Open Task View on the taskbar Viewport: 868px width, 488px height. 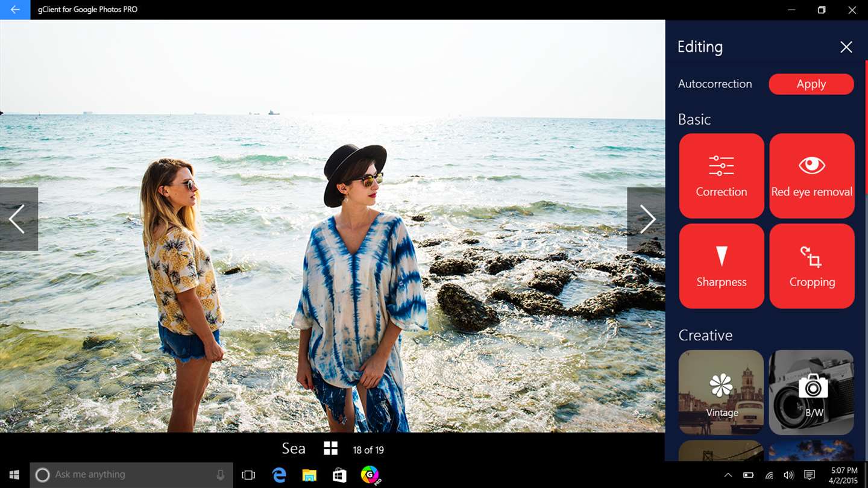click(248, 475)
